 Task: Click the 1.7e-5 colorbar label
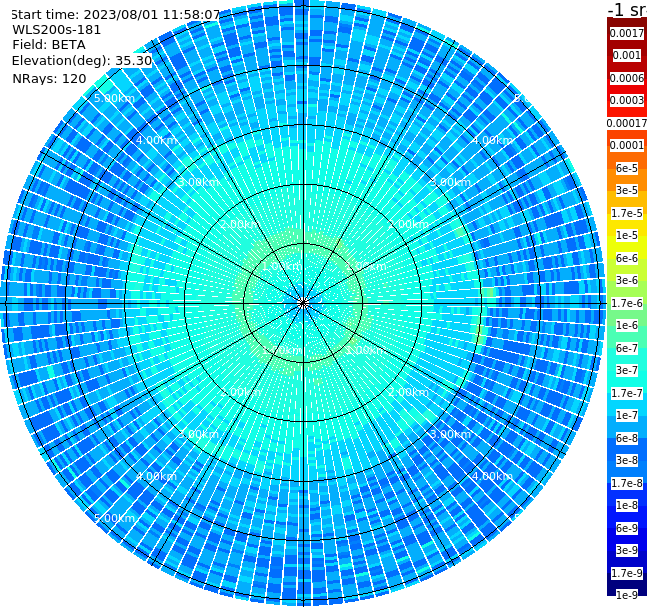pos(627,213)
